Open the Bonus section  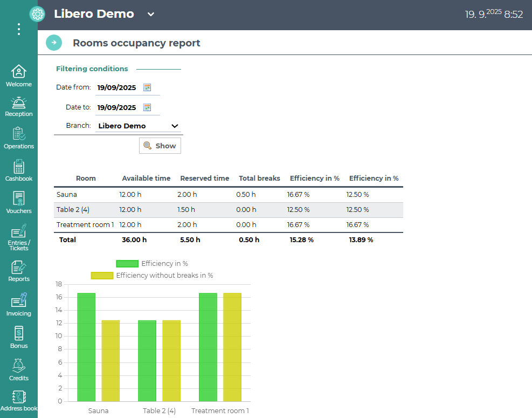(19, 338)
